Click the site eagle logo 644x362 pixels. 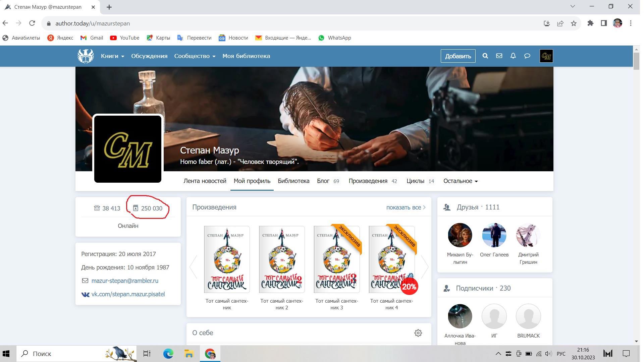(x=86, y=56)
